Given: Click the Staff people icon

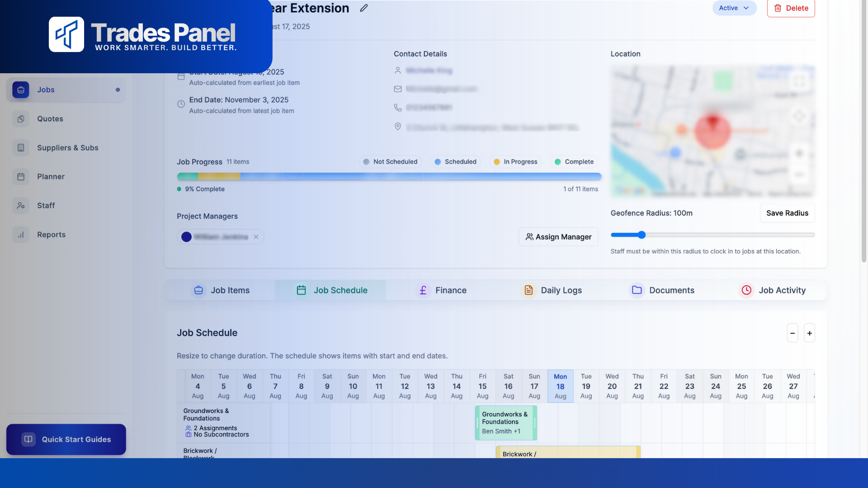Looking at the screenshot, I should 21,206.
